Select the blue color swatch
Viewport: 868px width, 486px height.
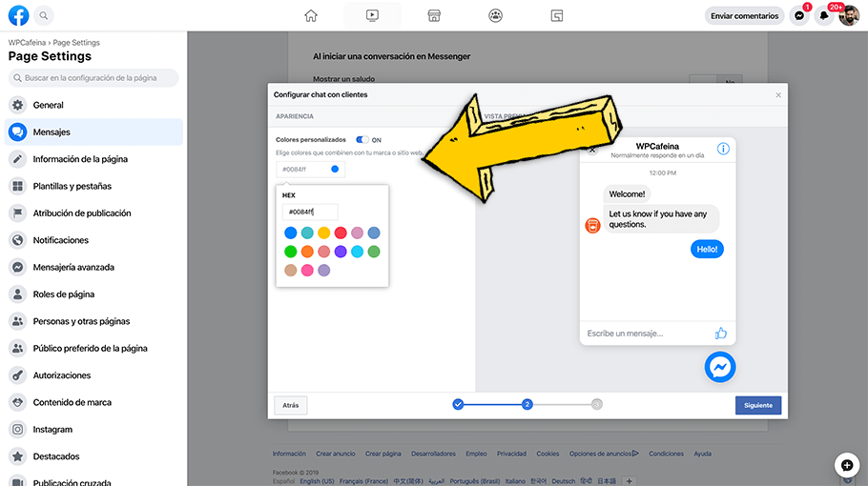[291, 233]
